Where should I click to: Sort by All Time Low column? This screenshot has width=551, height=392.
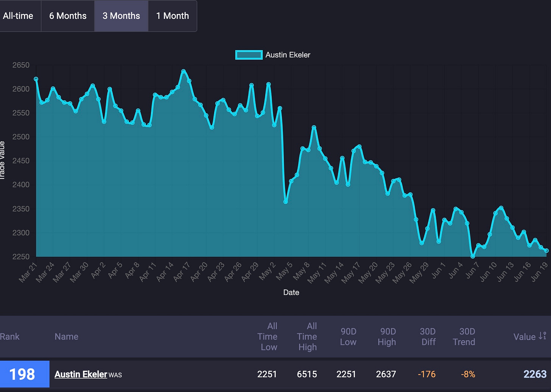coord(268,336)
